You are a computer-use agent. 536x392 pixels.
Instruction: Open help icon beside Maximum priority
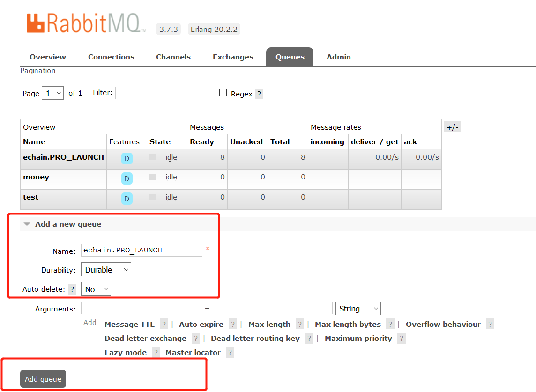pyautogui.click(x=402, y=339)
